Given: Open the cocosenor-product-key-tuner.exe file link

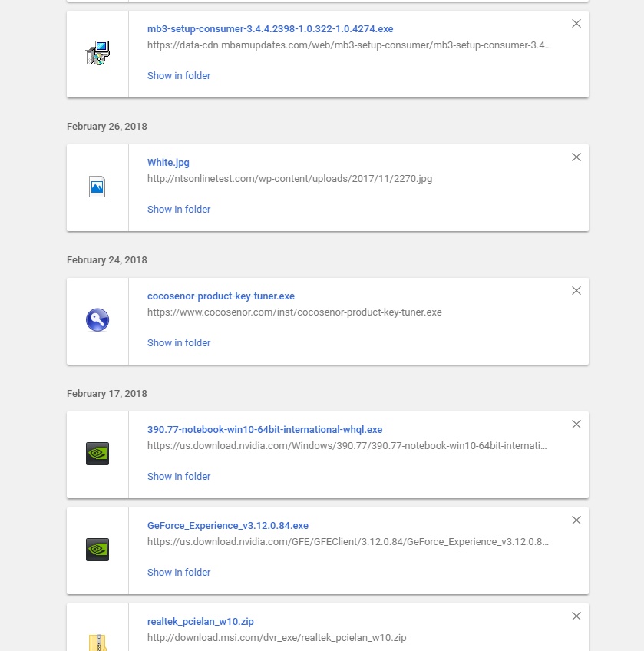Looking at the screenshot, I should tap(221, 296).
